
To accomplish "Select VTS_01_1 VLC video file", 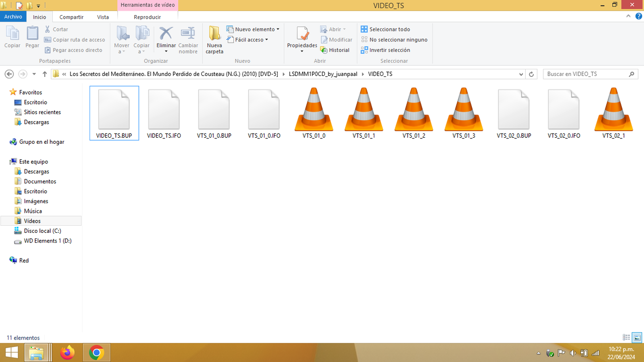I will 364,113.
